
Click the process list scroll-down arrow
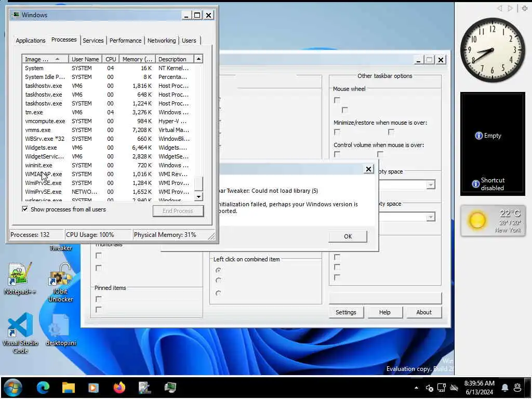(x=198, y=196)
